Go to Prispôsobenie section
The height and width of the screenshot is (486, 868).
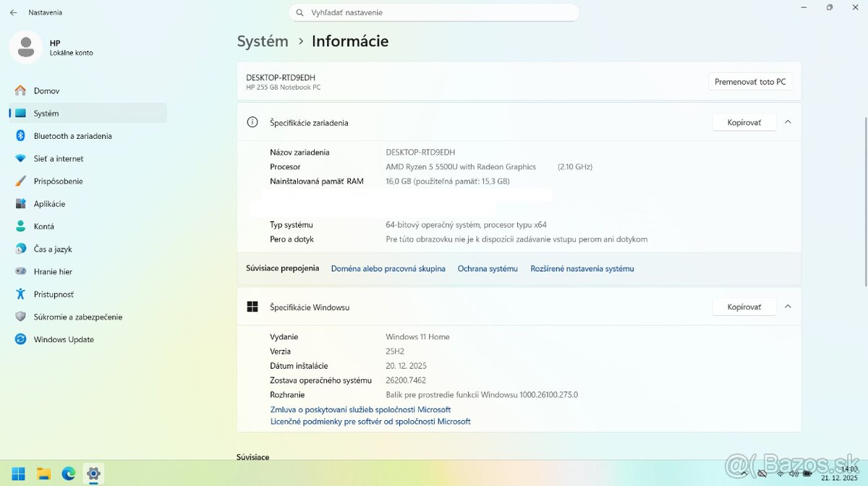tap(58, 181)
